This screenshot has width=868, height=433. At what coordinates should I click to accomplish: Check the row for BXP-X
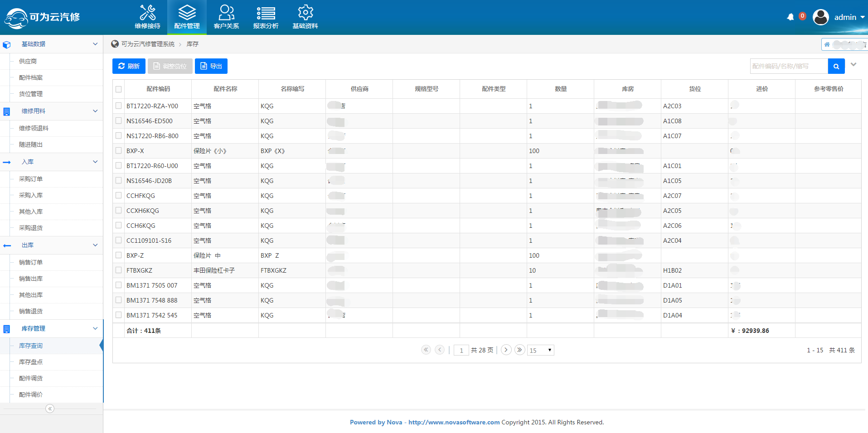coord(119,151)
